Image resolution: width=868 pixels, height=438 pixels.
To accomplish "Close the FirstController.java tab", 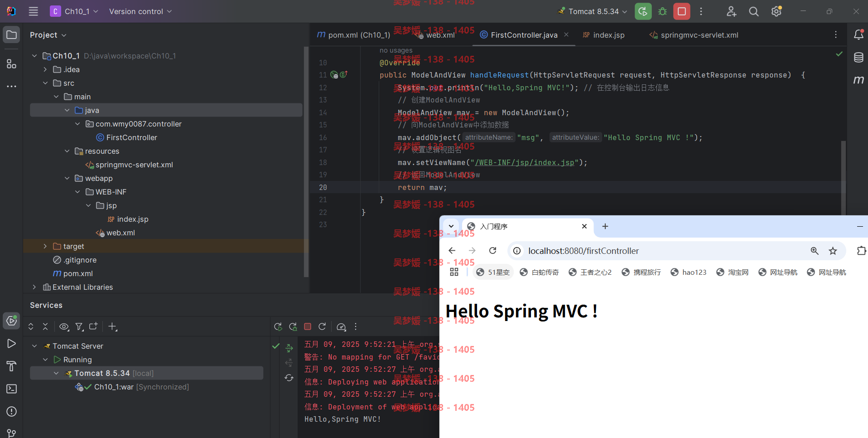I will [566, 34].
